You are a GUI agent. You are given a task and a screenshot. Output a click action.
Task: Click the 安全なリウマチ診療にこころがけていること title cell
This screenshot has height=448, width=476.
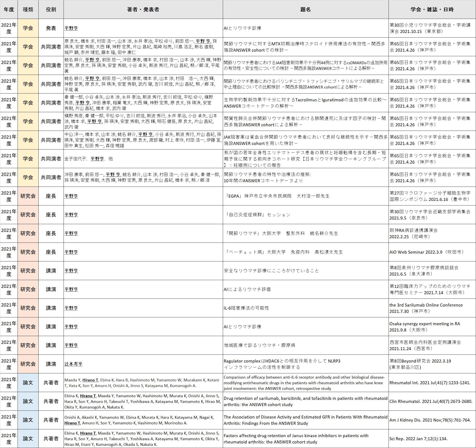pos(305,271)
